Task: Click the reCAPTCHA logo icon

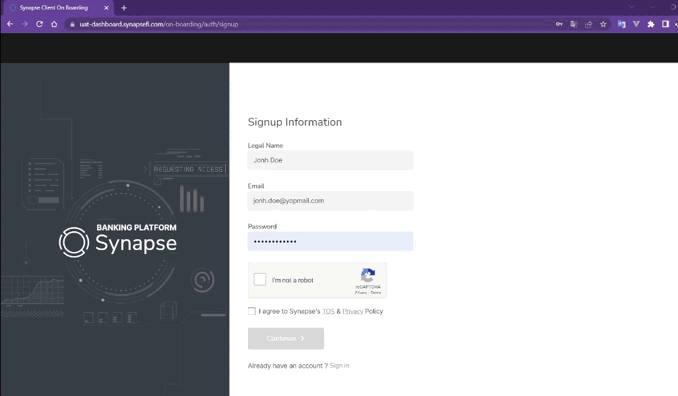Action: click(368, 275)
